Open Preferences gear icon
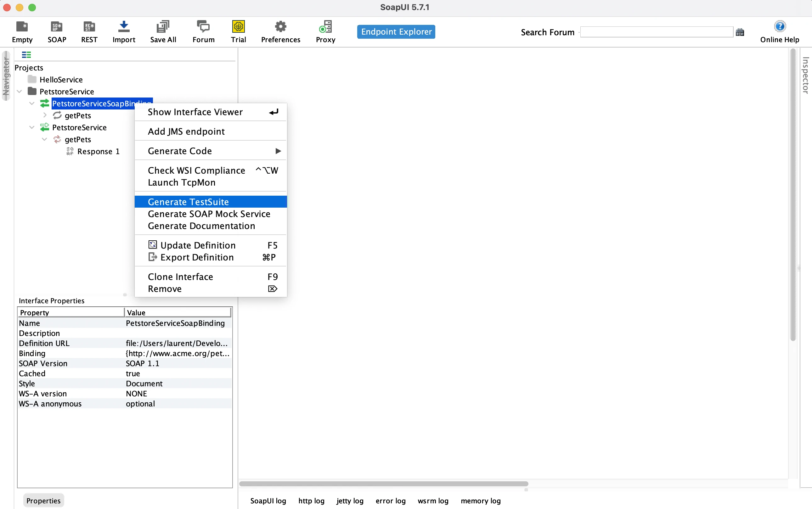This screenshot has width=812, height=509. point(280,27)
